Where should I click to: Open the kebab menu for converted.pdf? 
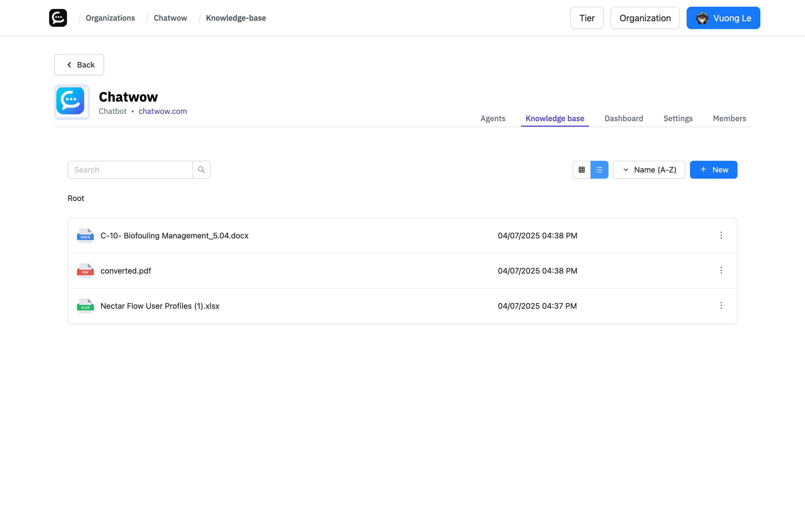721,270
